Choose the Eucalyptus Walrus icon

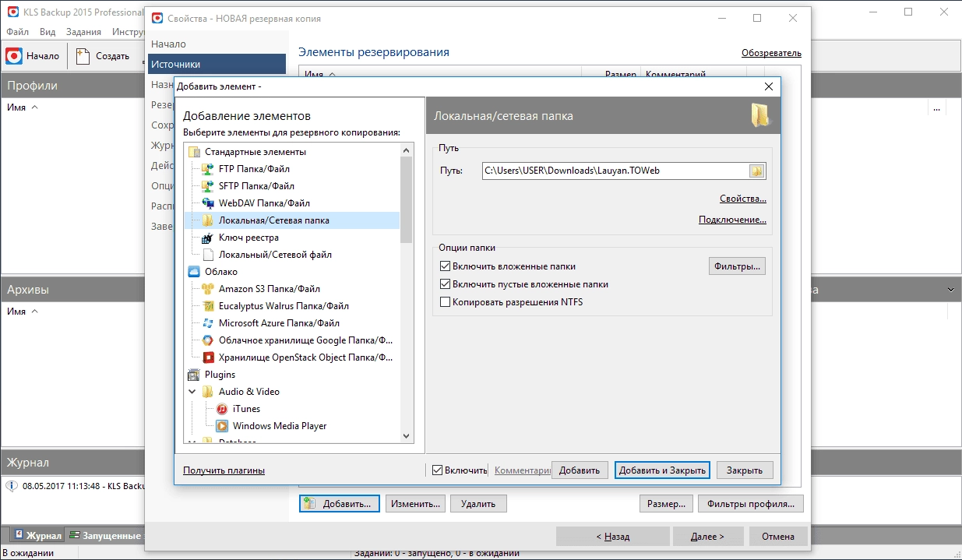tap(207, 306)
